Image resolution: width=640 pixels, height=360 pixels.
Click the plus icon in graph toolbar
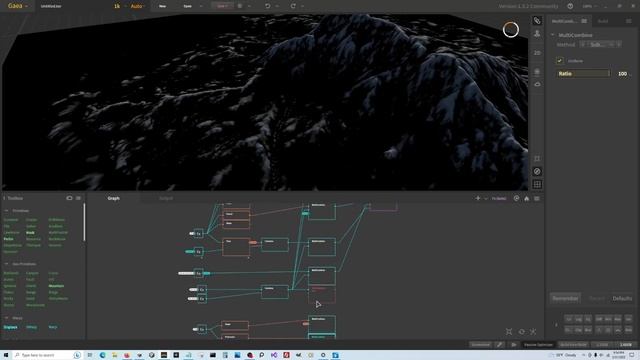point(478,198)
